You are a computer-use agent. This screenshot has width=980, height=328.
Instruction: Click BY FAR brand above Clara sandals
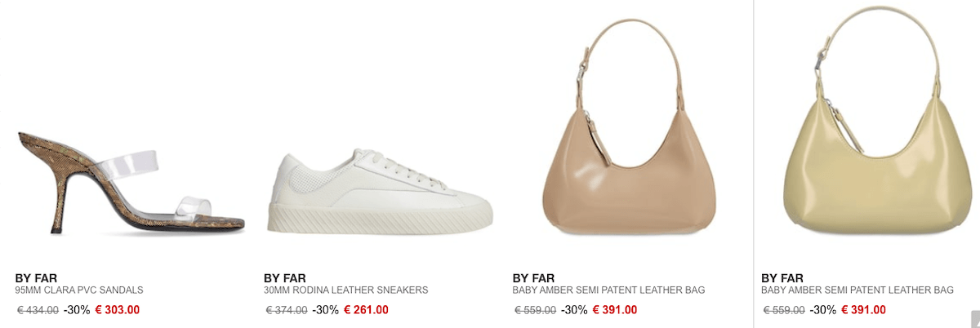click(x=36, y=278)
